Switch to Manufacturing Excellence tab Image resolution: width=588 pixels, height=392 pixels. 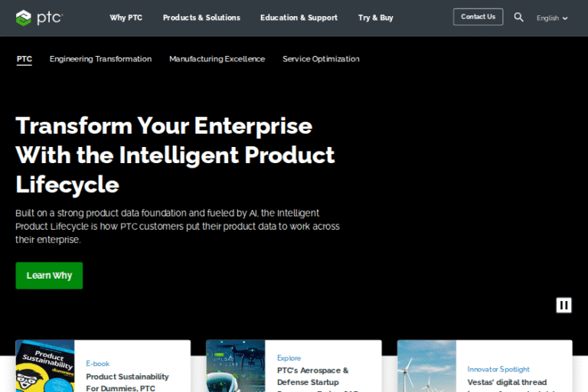click(x=217, y=59)
